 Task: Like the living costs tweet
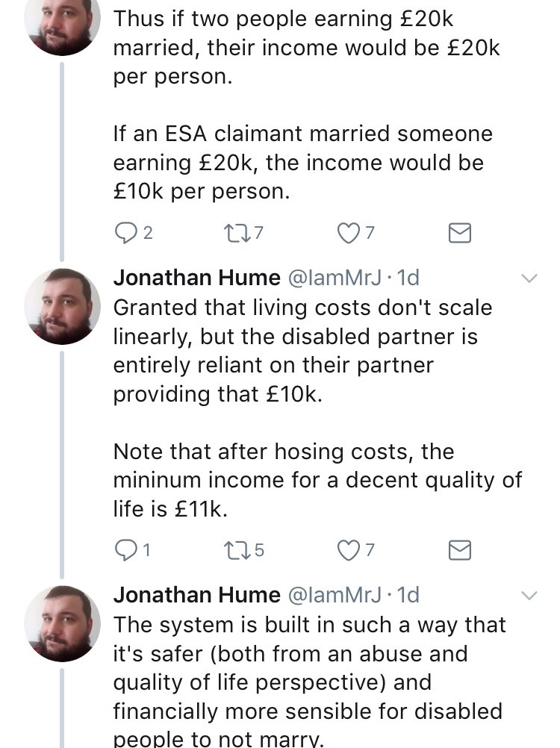point(349,550)
